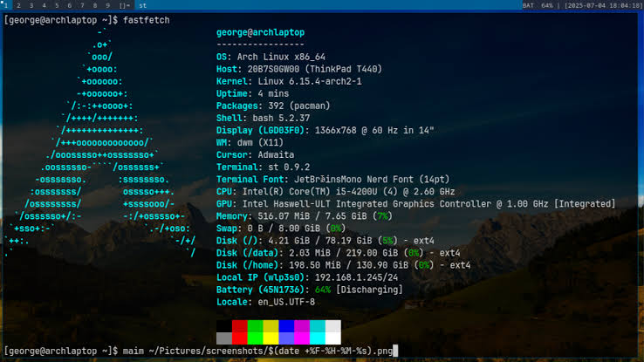
Task: Click the Shell line bash 5.2.37
Action: pyautogui.click(x=263, y=119)
